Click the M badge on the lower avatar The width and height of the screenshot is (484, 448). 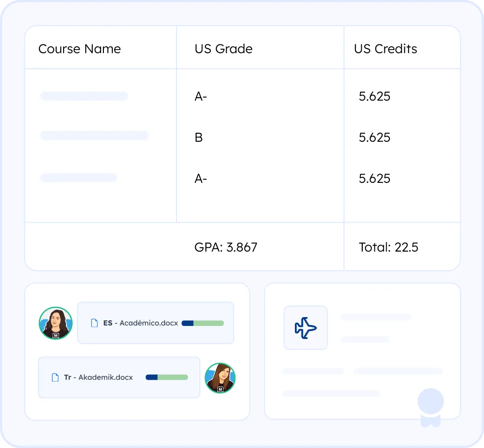(x=220, y=390)
